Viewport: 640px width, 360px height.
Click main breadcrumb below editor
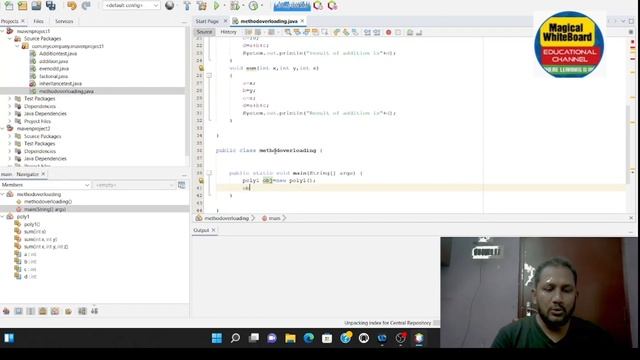pos(274,218)
